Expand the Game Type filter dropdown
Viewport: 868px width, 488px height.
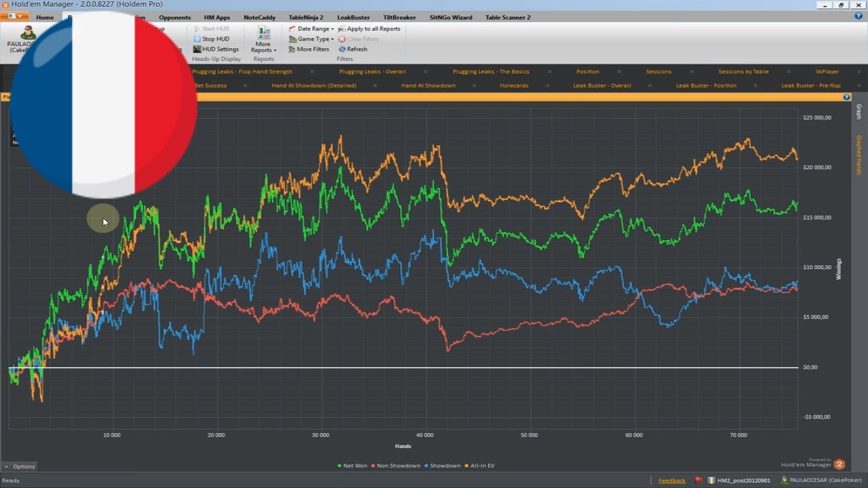pos(311,39)
